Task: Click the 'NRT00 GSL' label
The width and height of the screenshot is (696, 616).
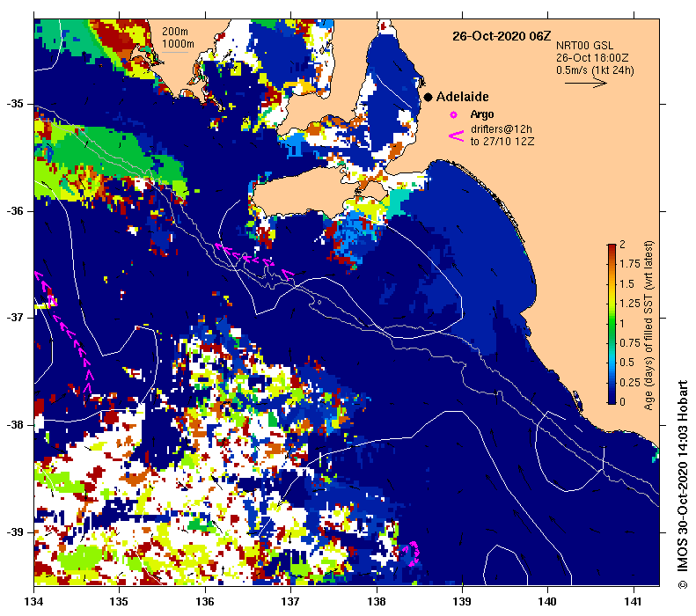Action: click(x=584, y=46)
